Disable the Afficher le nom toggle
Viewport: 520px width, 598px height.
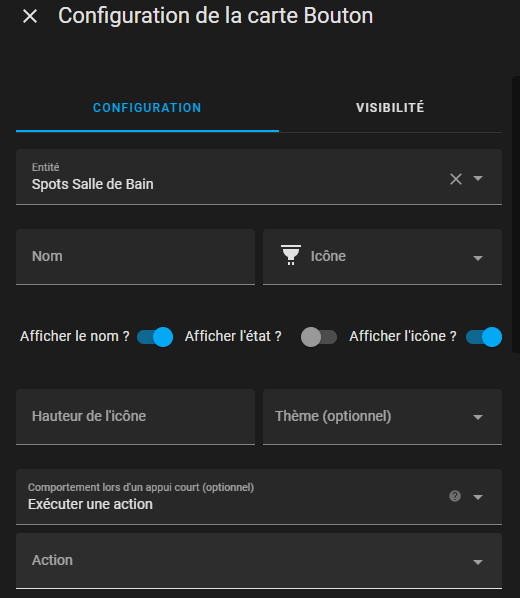tap(155, 337)
